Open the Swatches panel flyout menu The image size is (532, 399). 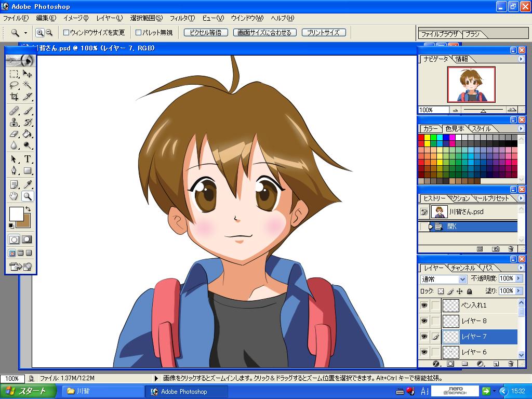click(x=521, y=129)
